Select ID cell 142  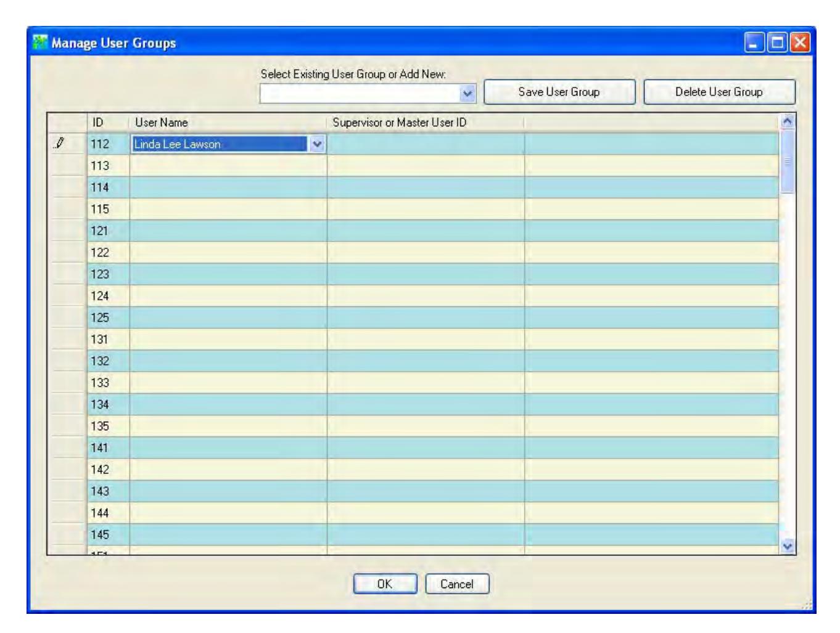click(108, 470)
